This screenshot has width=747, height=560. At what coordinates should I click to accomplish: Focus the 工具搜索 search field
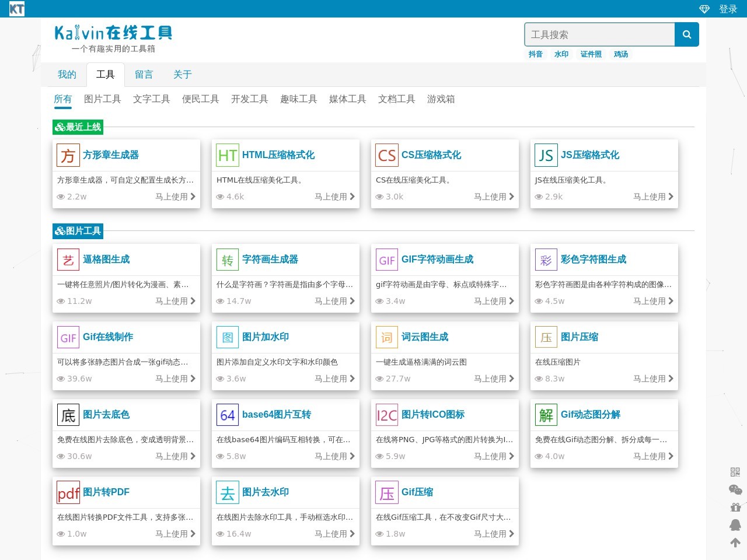(x=600, y=34)
